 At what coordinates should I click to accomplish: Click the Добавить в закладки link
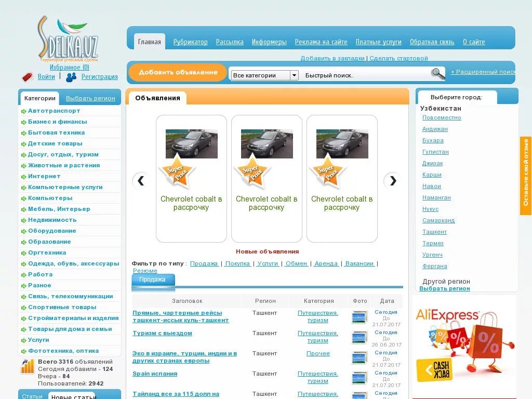(x=332, y=58)
